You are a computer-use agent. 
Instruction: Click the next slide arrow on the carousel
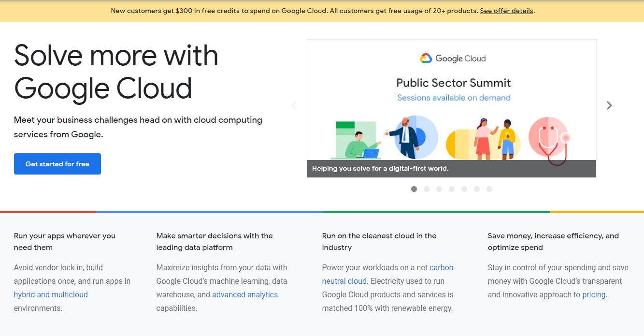(609, 105)
